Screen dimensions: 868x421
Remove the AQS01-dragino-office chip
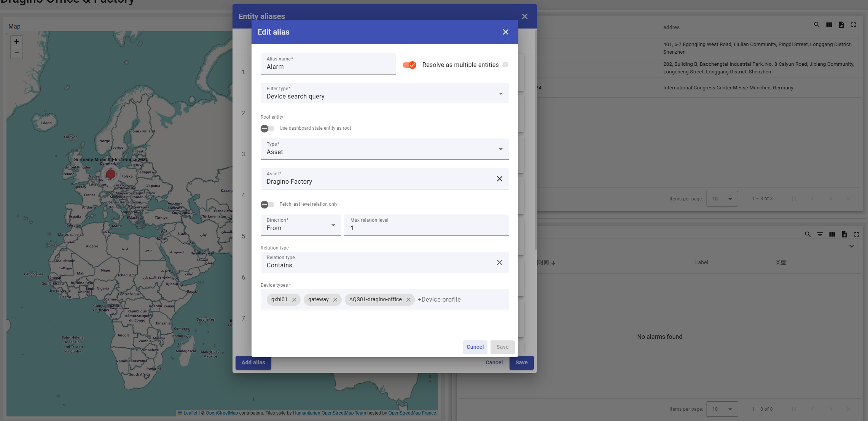point(408,300)
